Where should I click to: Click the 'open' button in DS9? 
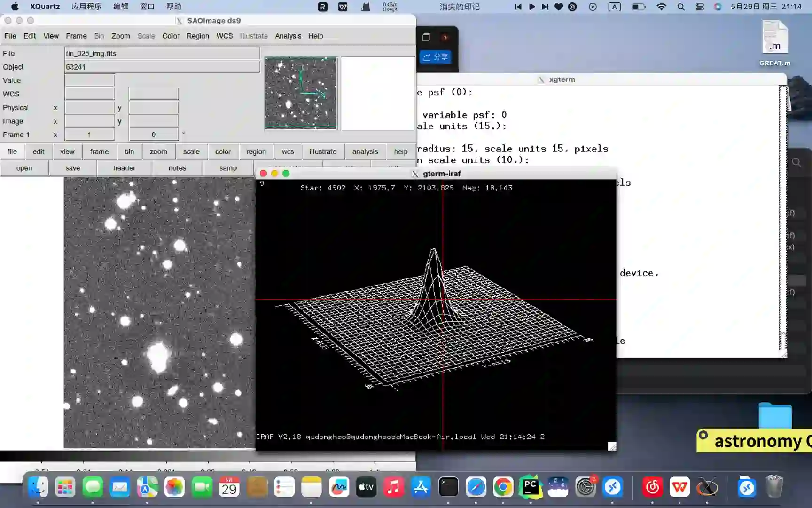point(24,168)
